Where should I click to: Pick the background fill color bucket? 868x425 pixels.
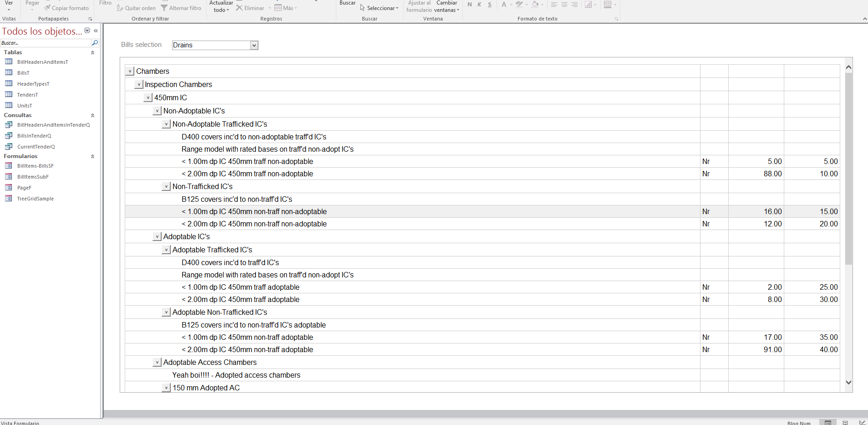point(535,5)
